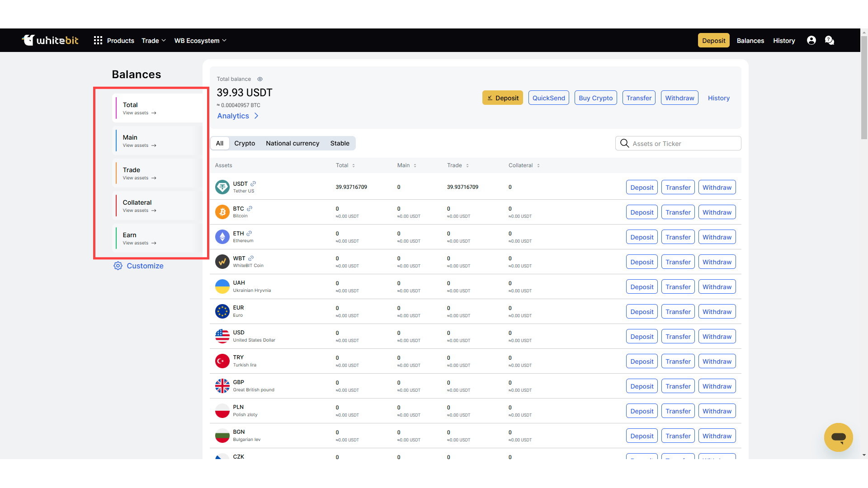The height and width of the screenshot is (488, 868).
Task: Click Deposit in the USDT row
Action: [x=642, y=187]
